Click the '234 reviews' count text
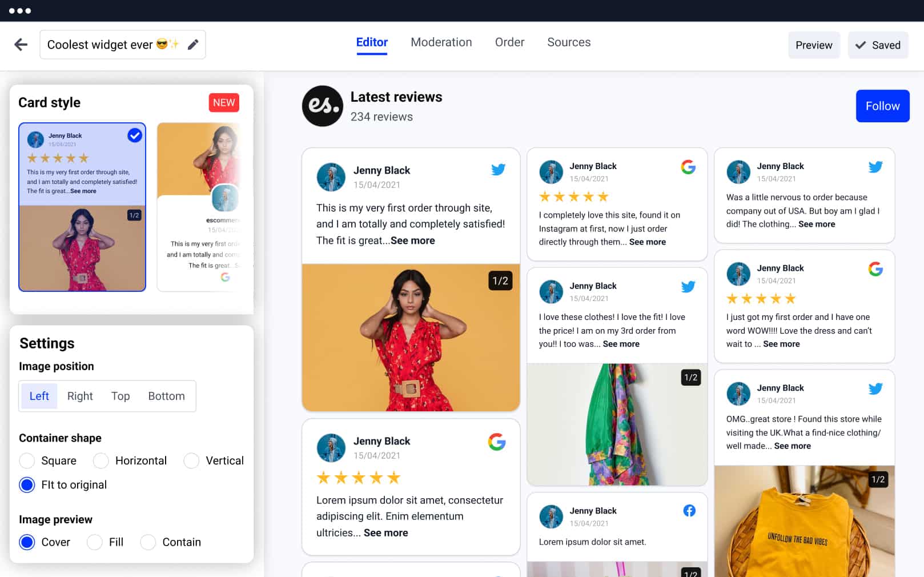 pyautogui.click(x=381, y=117)
